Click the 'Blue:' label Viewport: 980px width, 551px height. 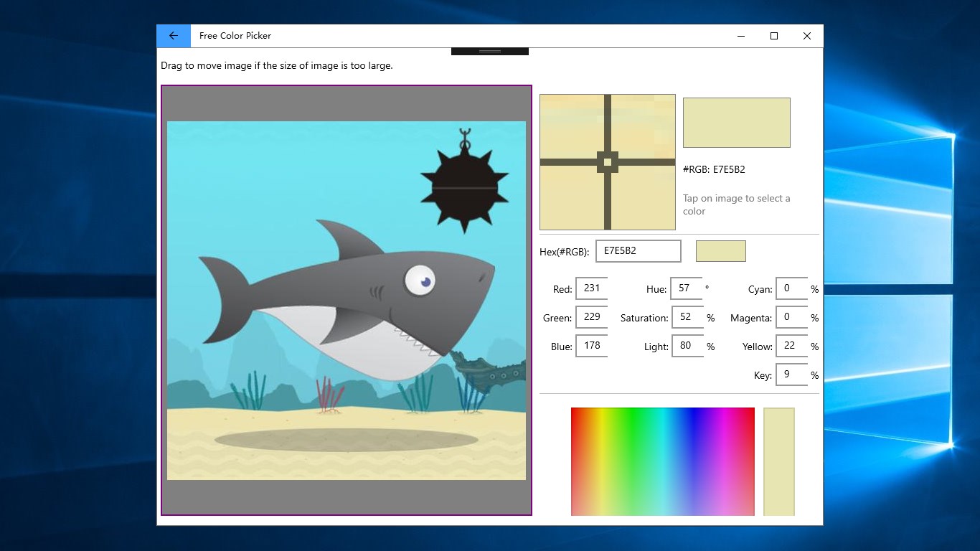point(562,347)
